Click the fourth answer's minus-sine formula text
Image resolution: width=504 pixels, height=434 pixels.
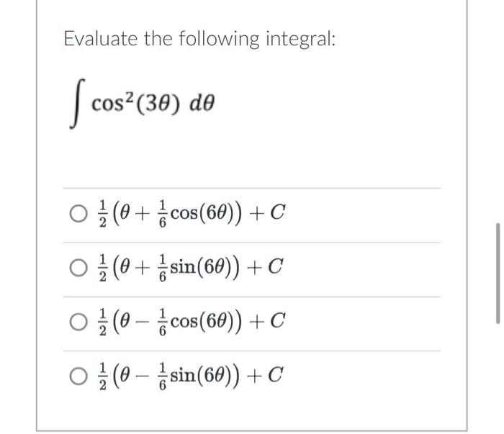191,376
